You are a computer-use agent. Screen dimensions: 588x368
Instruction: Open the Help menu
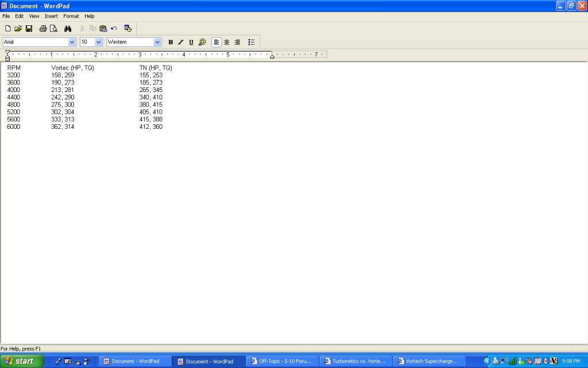[89, 16]
